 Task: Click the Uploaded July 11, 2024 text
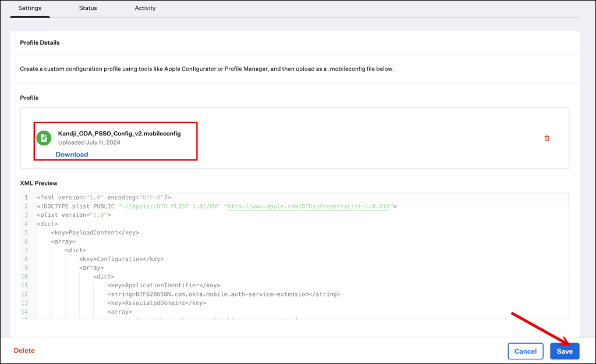click(89, 142)
